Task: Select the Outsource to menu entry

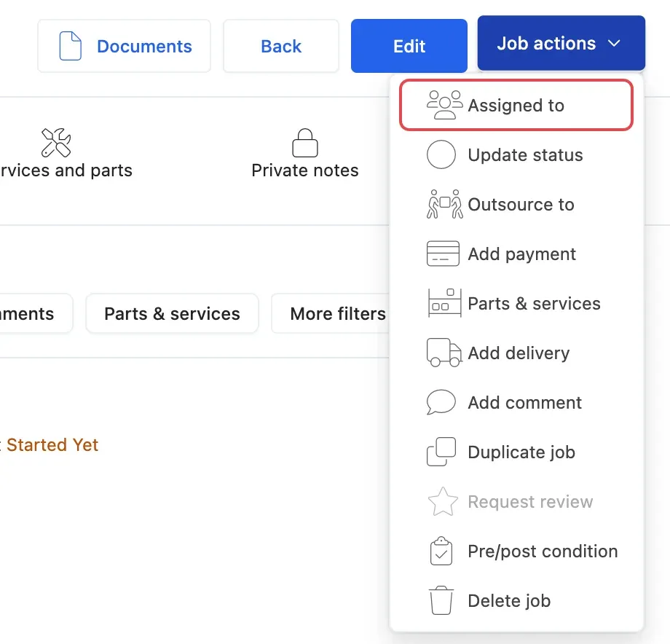Action: pyautogui.click(x=516, y=204)
